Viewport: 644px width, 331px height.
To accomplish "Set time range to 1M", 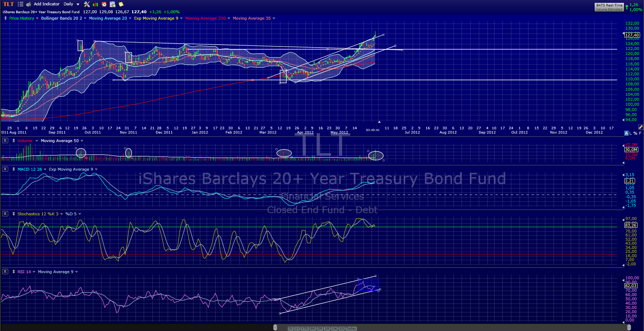I will (x=327, y=329).
